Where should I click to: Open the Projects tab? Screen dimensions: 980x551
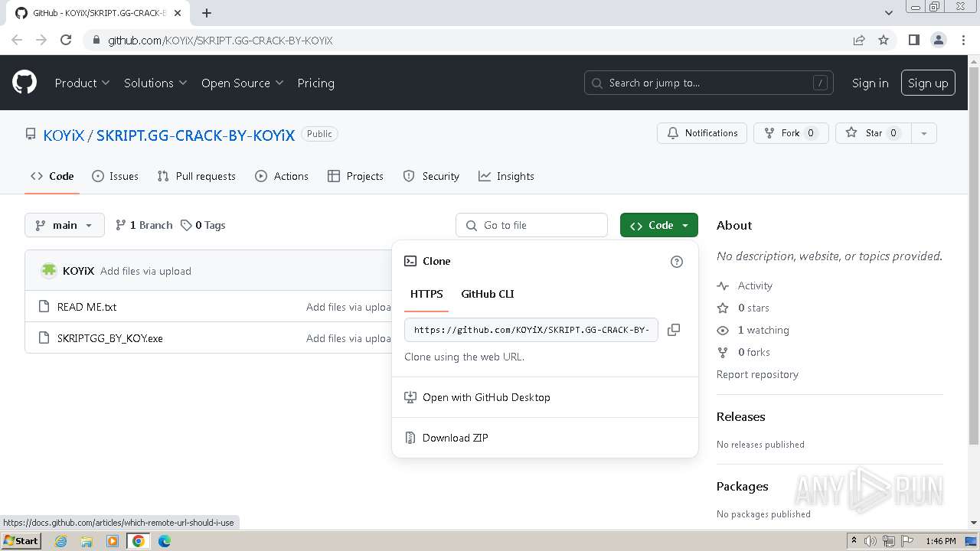pyautogui.click(x=355, y=176)
